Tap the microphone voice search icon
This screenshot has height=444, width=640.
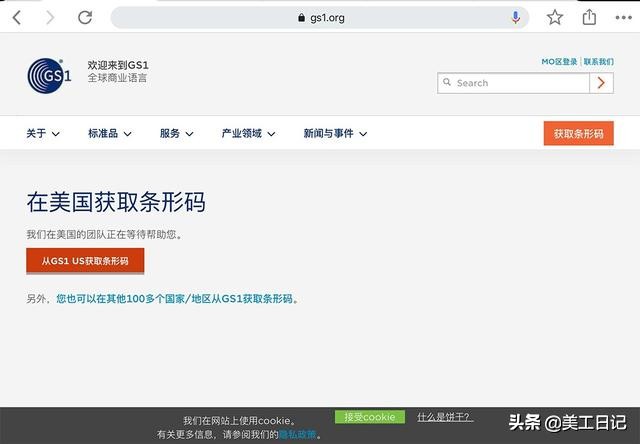point(516,17)
